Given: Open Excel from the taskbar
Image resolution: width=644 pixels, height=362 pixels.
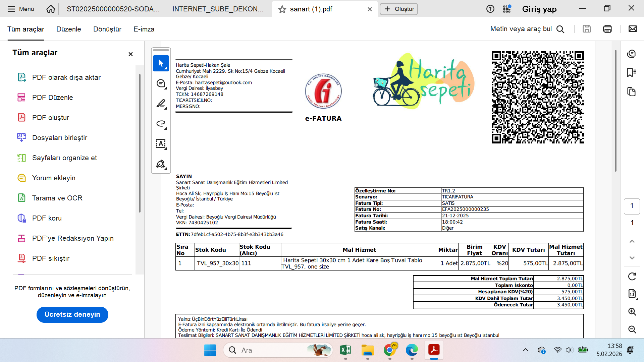Looking at the screenshot, I should pyautogui.click(x=345, y=350).
